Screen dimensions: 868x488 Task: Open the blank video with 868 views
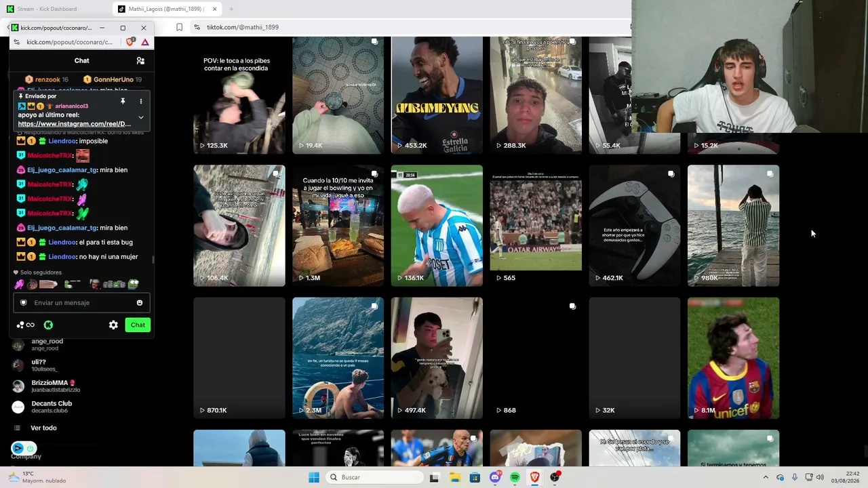point(536,358)
